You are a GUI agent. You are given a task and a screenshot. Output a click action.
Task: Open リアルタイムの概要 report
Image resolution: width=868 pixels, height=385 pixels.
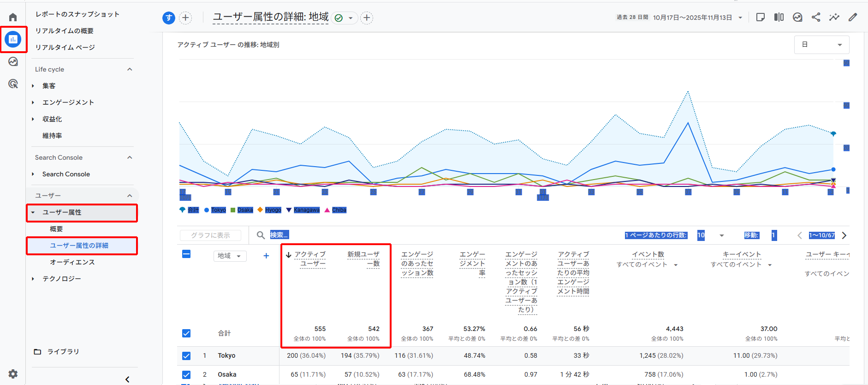pos(65,31)
